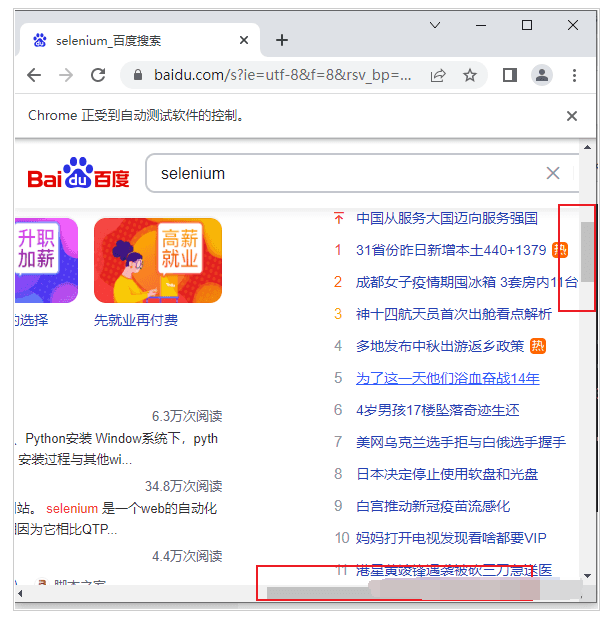The width and height of the screenshot is (608, 618).
Task: Click the vertical scrollbar thumb
Action: coord(587,252)
